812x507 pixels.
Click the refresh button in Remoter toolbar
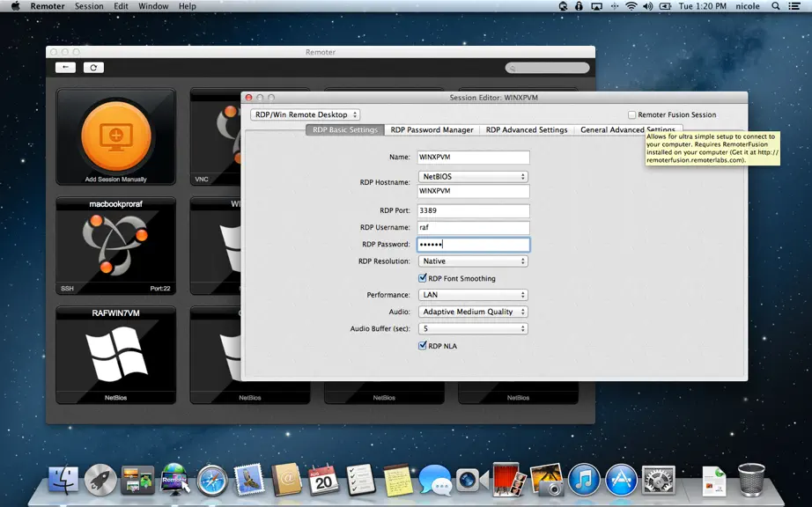(93, 67)
